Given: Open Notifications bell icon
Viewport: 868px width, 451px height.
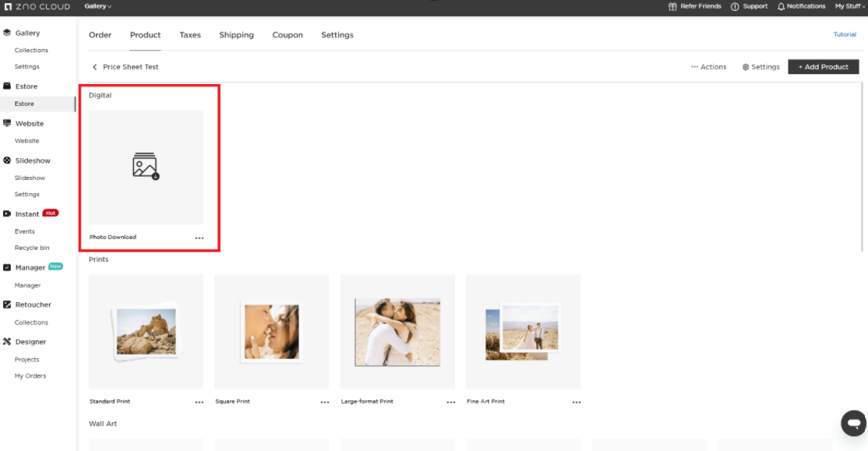Looking at the screenshot, I should (x=781, y=6).
